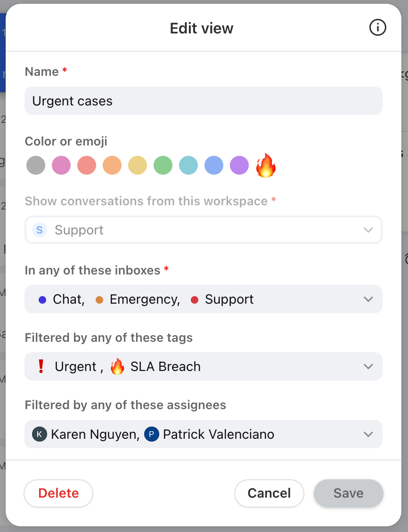The height and width of the screenshot is (532, 408).
Task: Save the view changes
Action: pos(349,493)
